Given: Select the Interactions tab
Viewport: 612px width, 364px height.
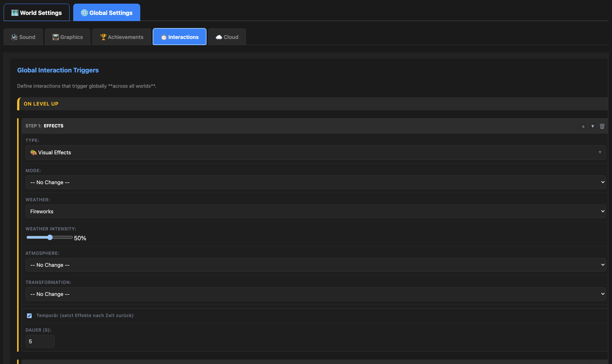Looking at the screenshot, I should [x=180, y=37].
